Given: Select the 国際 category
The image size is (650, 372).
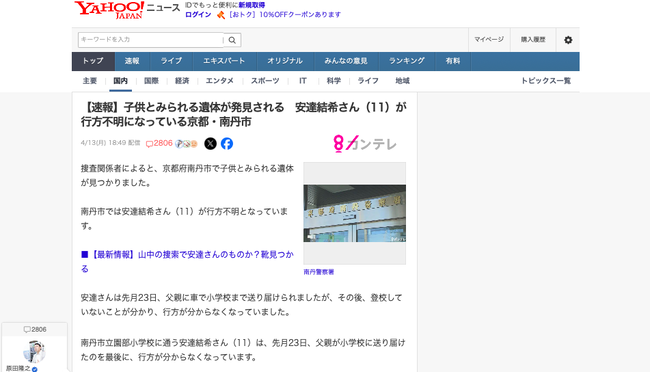Looking at the screenshot, I should point(151,81).
